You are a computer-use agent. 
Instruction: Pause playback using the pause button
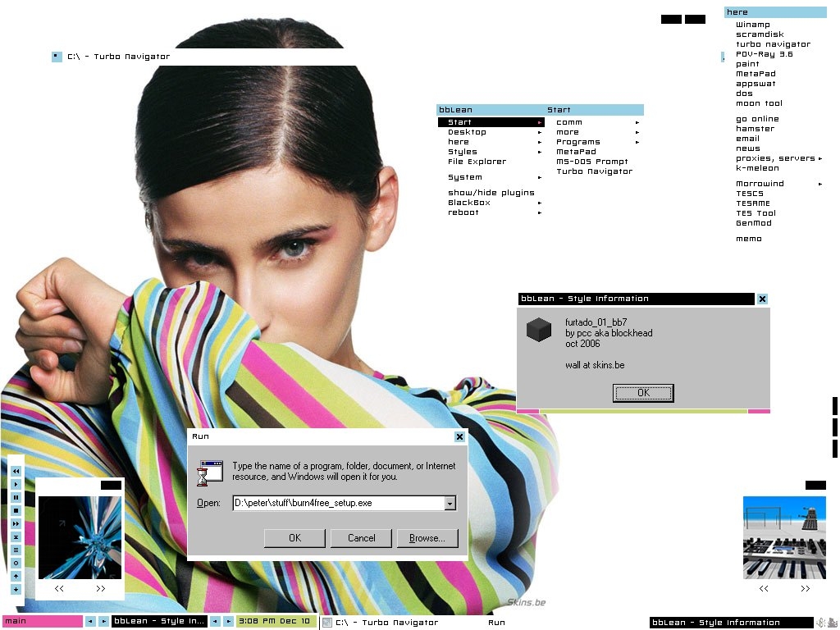coord(16,498)
